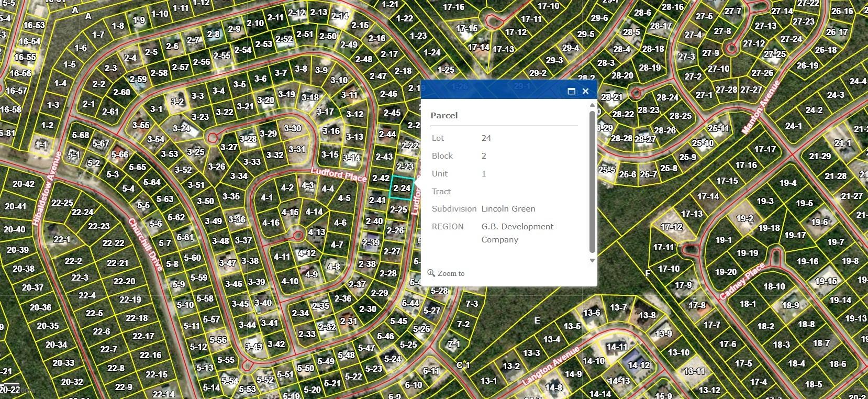Screen dimensions: 868x399
Task: Select parcel 24-1 on the map
Action: click(x=793, y=126)
